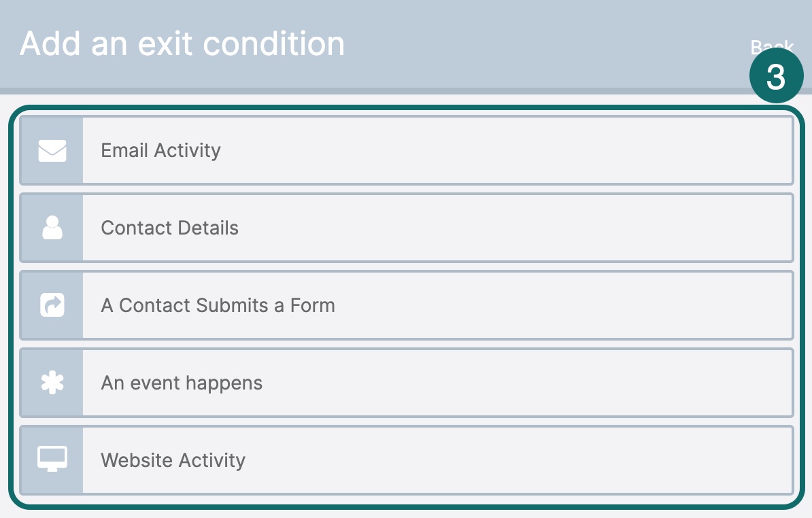Click the teal number 3 badge
812x518 pixels.
click(x=777, y=75)
